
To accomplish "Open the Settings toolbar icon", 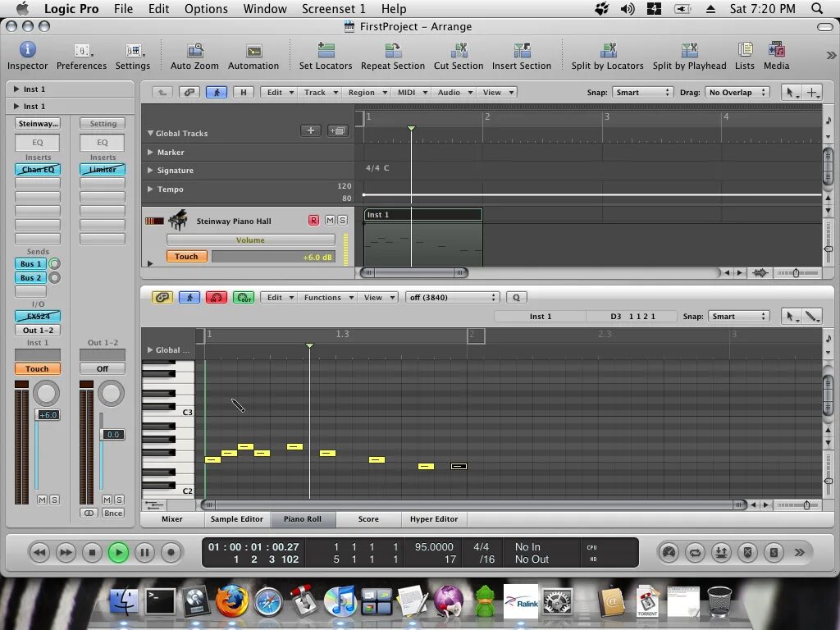I will (x=134, y=50).
